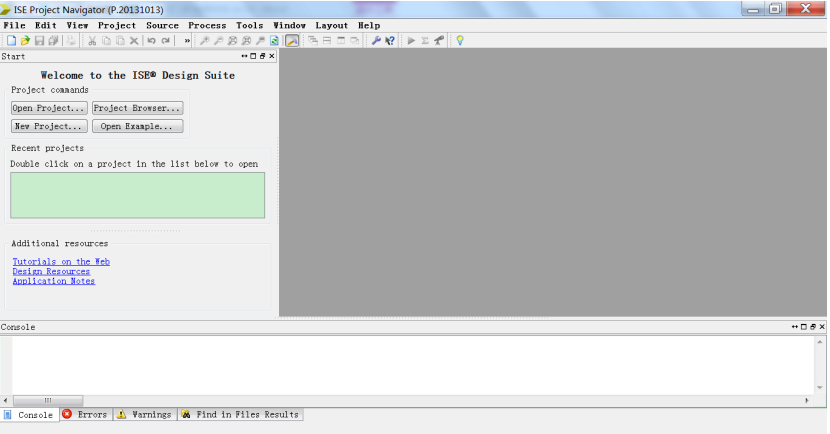Click the What's This help cursor icon
Screen dimensions: 830x434
[x=390, y=41]
